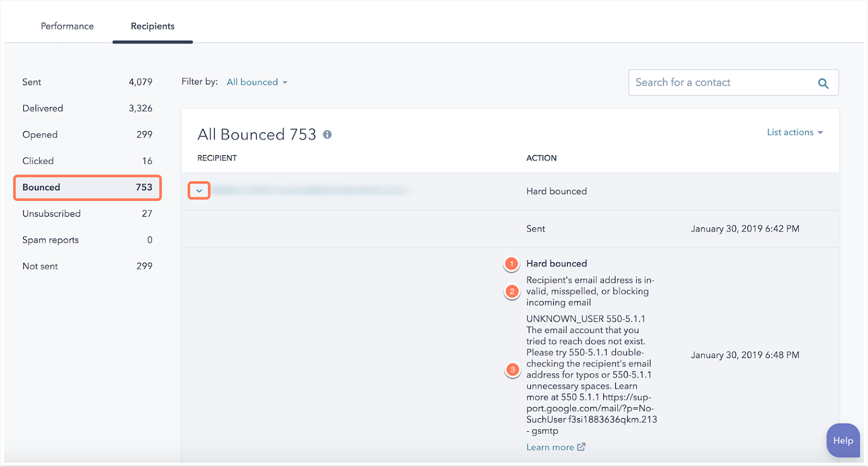This screenshot has width=868, height=467.
Task: Switch to the Performance tab
Action: pos(67,26)
